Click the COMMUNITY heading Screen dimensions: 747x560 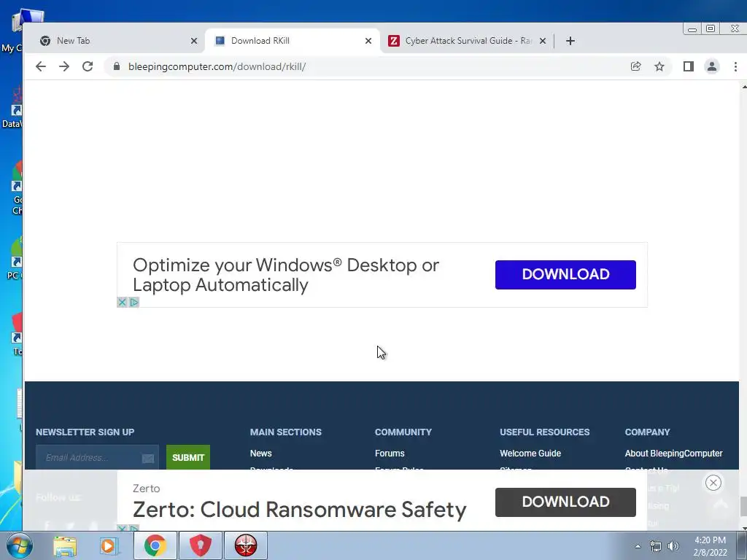pos(403,432)
